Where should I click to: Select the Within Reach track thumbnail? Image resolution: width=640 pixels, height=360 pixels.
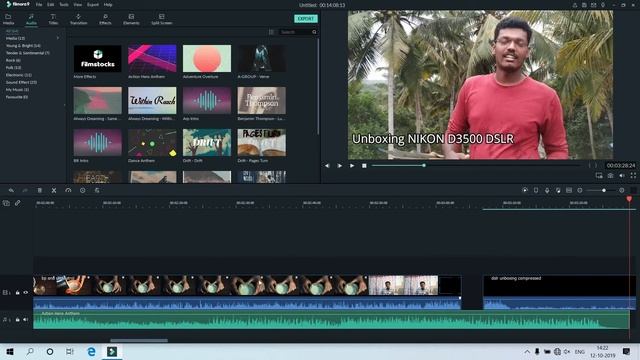point(152,100)
